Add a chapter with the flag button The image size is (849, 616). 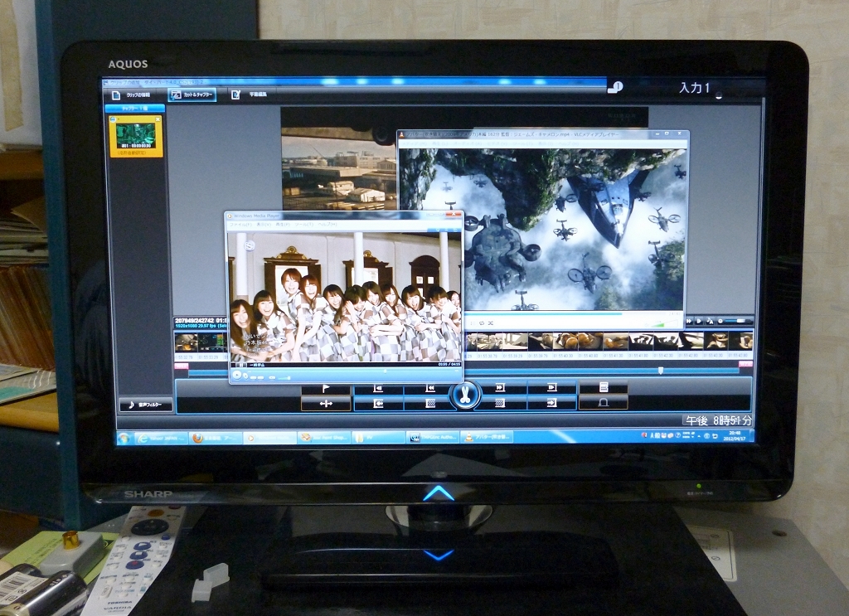pos(325,389)
